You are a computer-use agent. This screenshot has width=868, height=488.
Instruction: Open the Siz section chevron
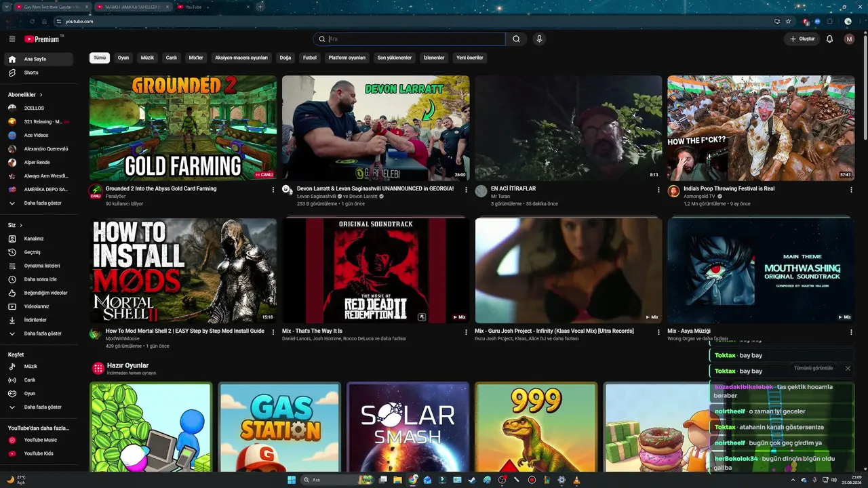21,225
